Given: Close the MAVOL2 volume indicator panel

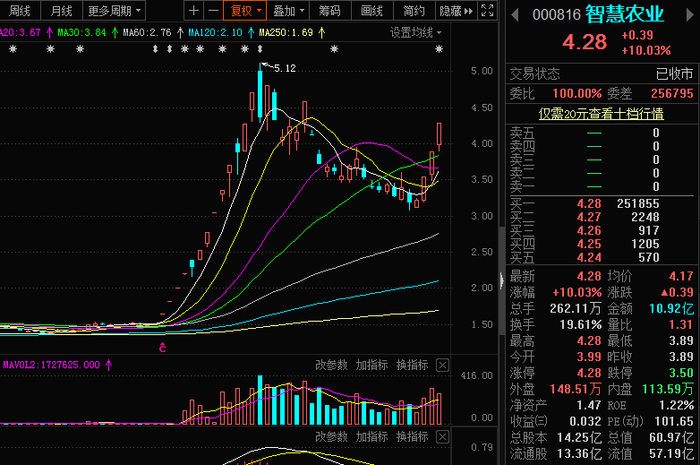Looking at the screenshot, I should pyautogui.click(x=442, y=365).
